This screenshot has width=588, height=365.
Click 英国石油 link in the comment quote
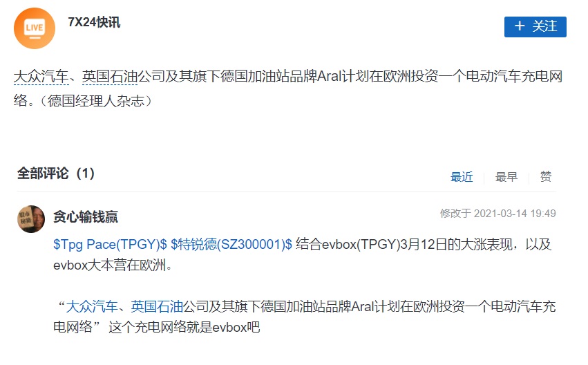(x=157, y=307)
